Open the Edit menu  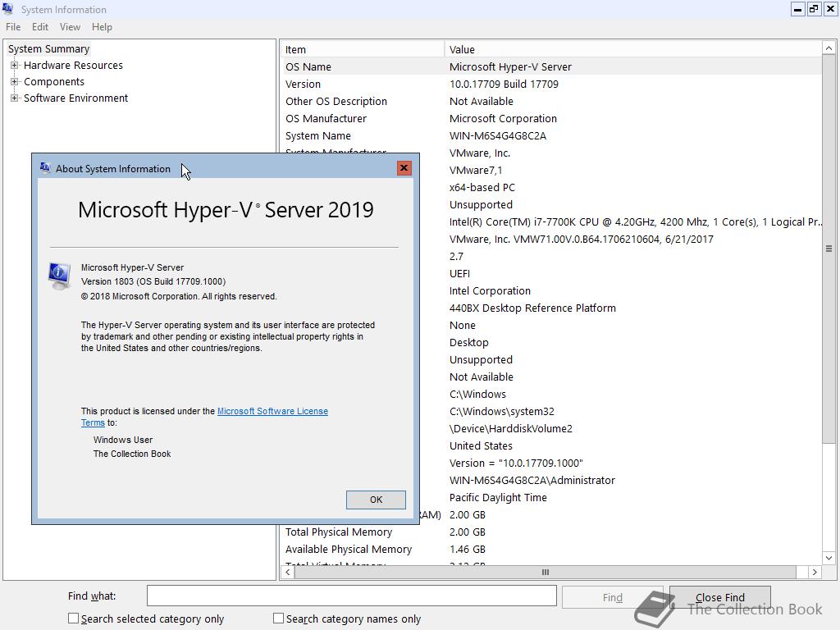point(40,27)
